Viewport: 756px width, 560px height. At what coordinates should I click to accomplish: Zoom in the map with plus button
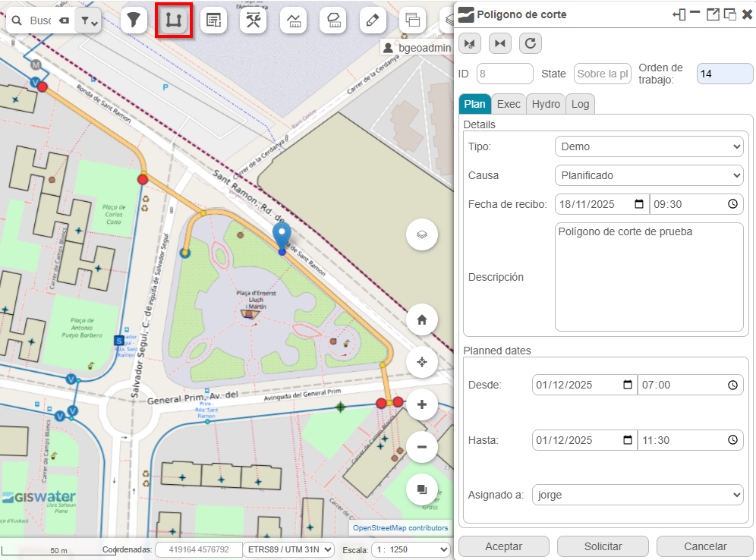(422, 404)
